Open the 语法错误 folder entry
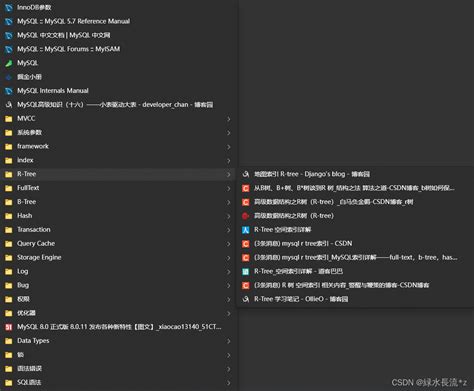Viewport: 474px width, 391px height. click(x=118, y=369)
